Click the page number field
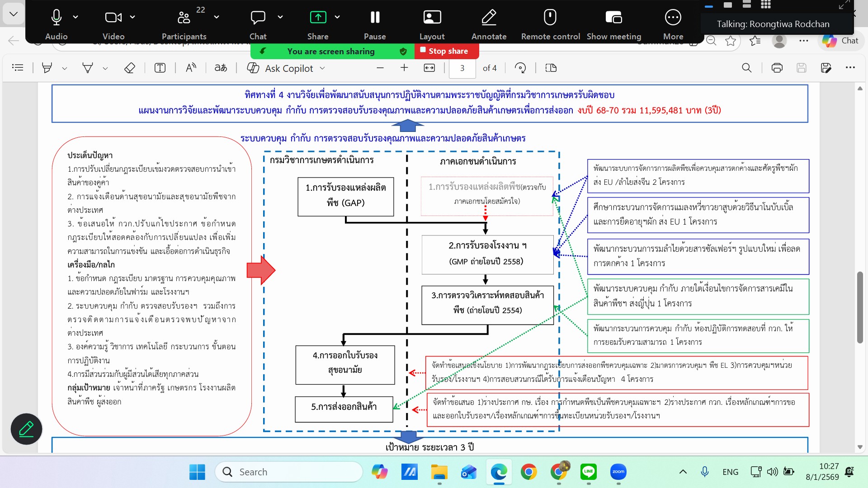The width and height of the screenshot is (868, 488). [462, 68]
